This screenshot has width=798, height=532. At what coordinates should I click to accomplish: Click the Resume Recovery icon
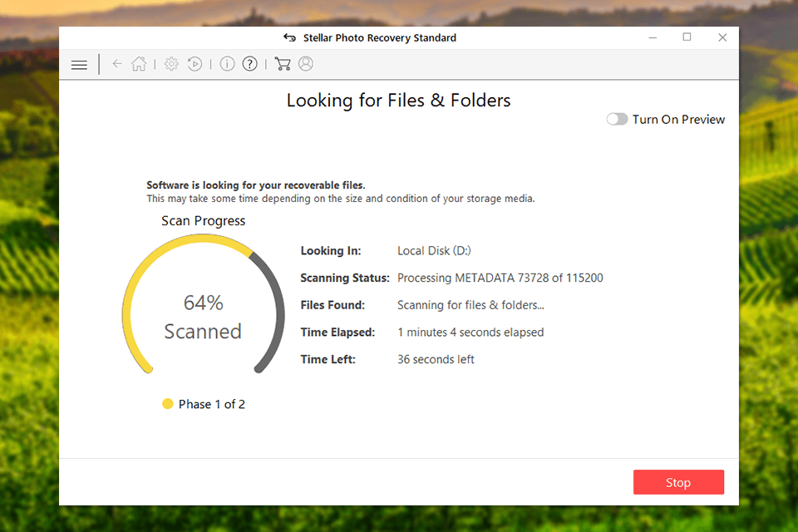pos(195,64)
